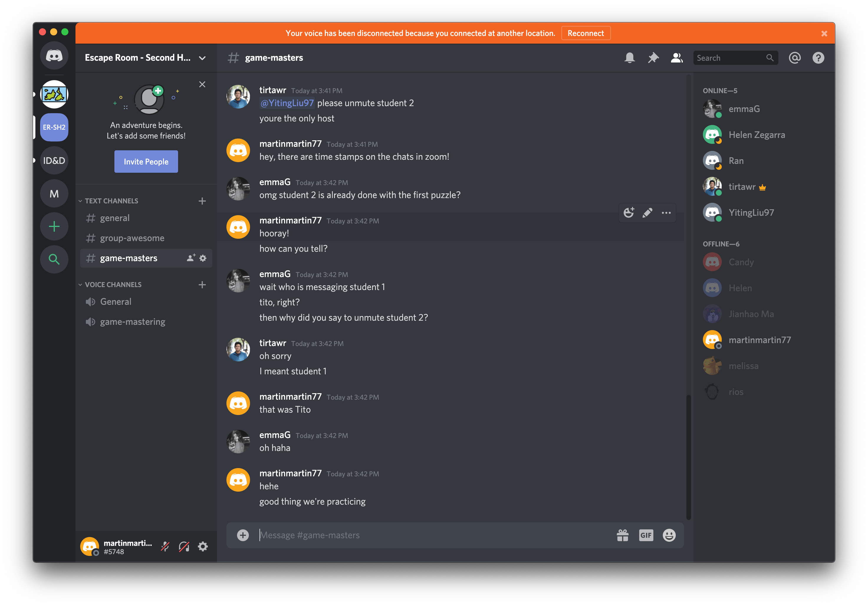Toggle visibility of online members list

click(677, 58)
